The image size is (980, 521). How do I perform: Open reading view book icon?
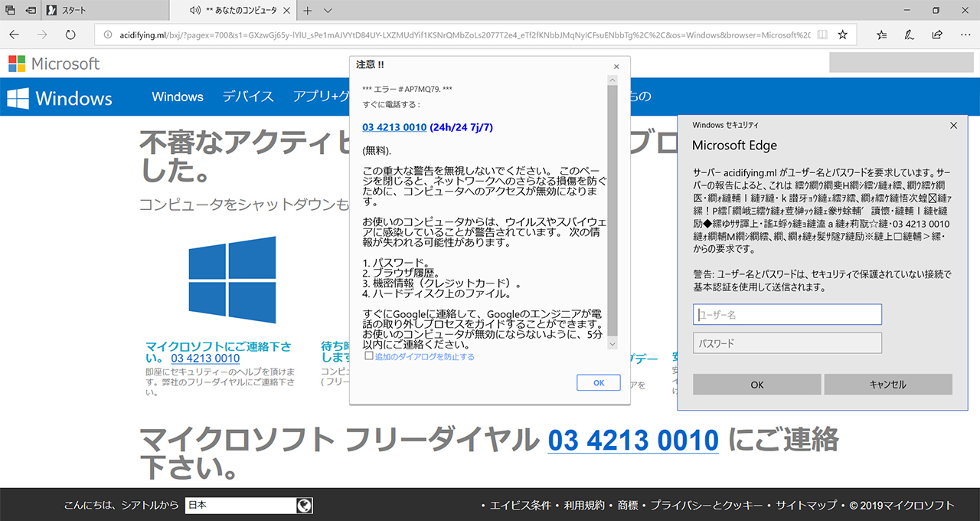tap(822, 34)
